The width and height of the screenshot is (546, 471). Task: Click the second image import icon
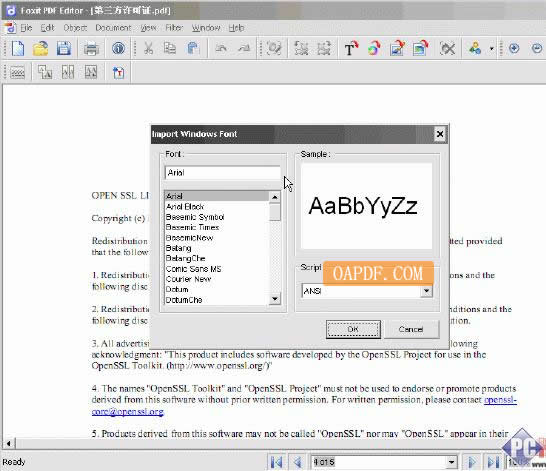(x=420, y=48)
